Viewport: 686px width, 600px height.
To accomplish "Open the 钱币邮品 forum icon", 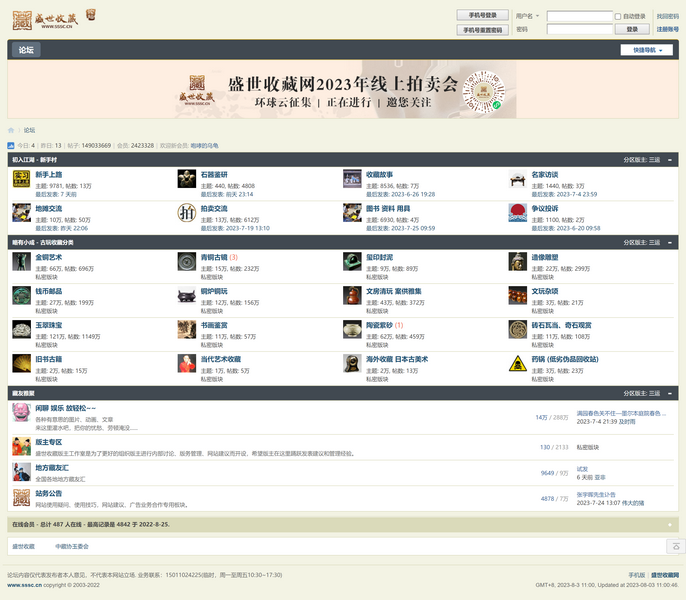I will pos(21,295).
